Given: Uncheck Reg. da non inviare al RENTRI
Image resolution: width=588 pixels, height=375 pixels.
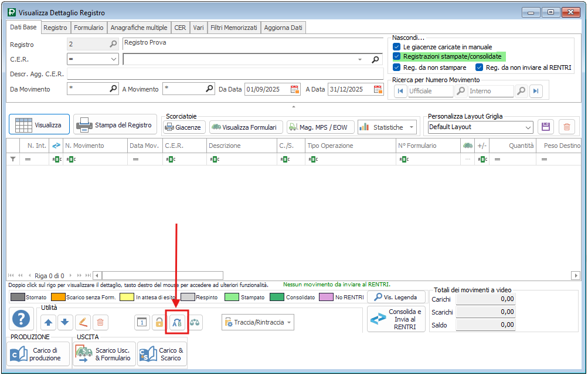Looking at the screenshot, I should click(x=480, y=67).
